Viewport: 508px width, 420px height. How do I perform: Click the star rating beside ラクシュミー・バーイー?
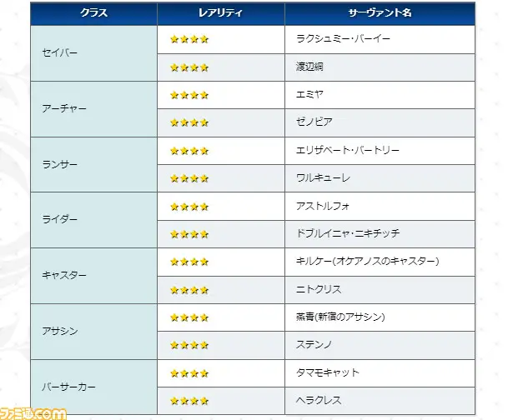(189, 39)
